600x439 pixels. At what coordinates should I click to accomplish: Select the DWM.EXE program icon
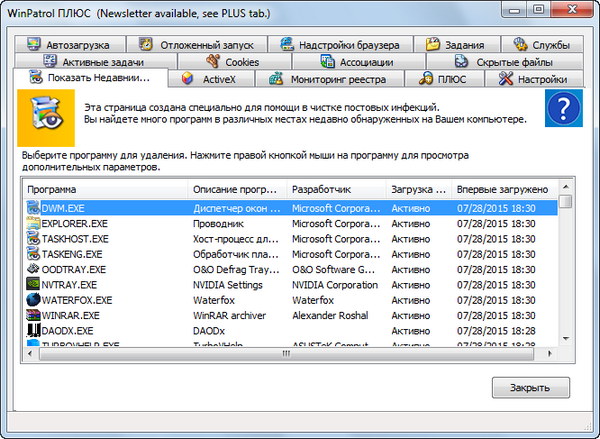[x=33, y=208]
